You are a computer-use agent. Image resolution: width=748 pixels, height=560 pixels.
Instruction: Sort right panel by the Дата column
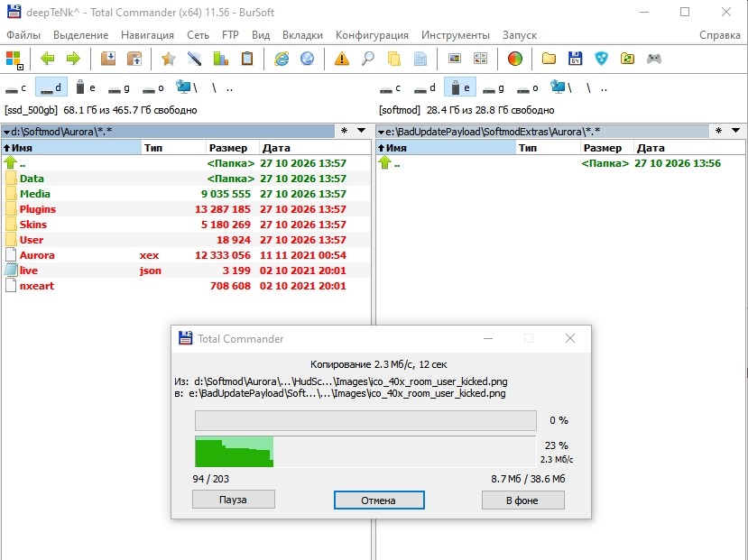(x=688, y=148)
